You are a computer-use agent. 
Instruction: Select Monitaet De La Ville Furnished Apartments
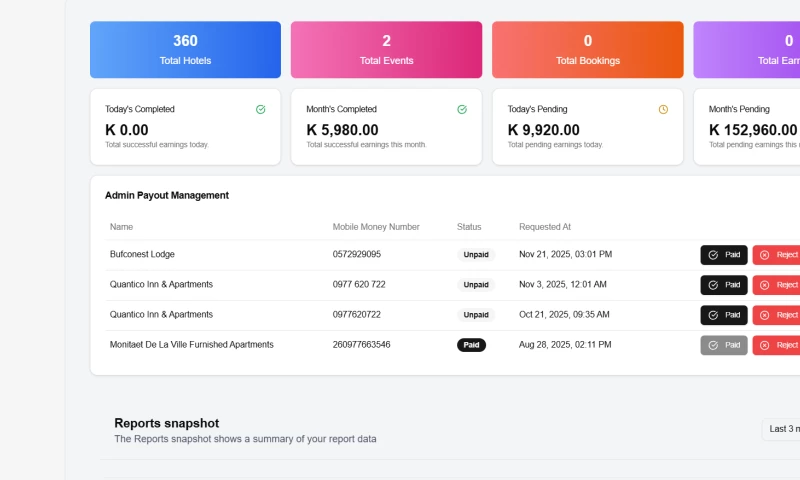point(191,344)
